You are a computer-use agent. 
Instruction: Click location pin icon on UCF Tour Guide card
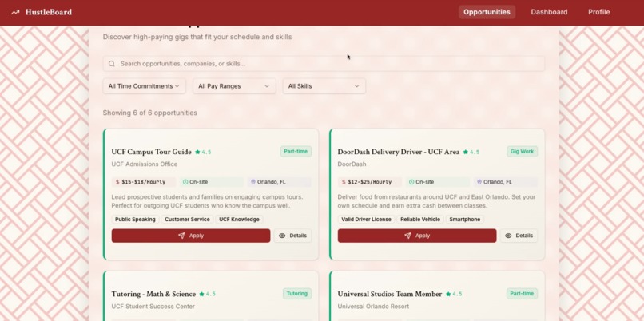tap(253, 182)
